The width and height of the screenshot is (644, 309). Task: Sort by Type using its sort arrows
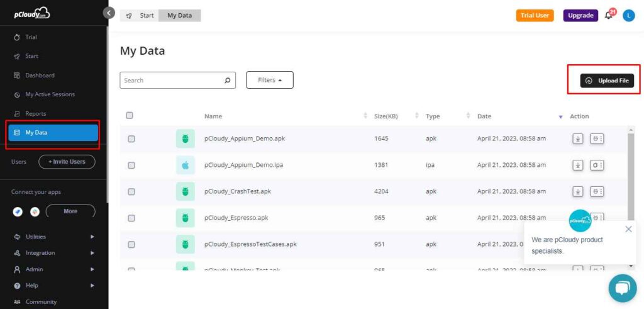tap(468, 116)
